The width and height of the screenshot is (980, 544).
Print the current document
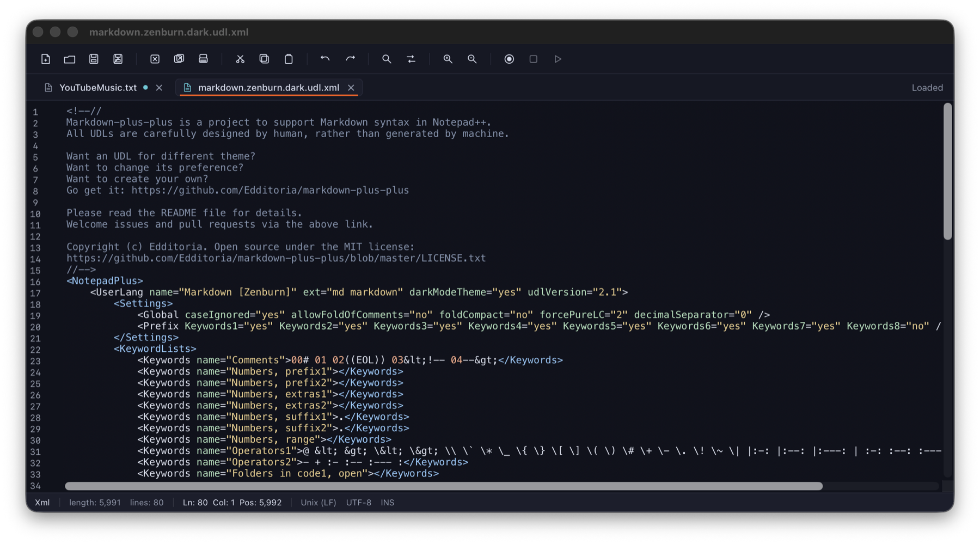pyautogui.click(x=204, y=59)
